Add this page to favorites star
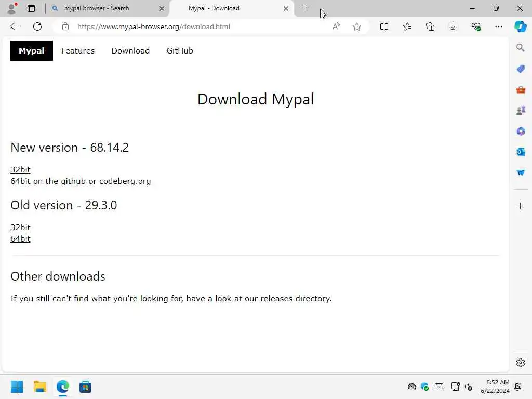This screenshot has height=399, width=532. click(356, 26)
